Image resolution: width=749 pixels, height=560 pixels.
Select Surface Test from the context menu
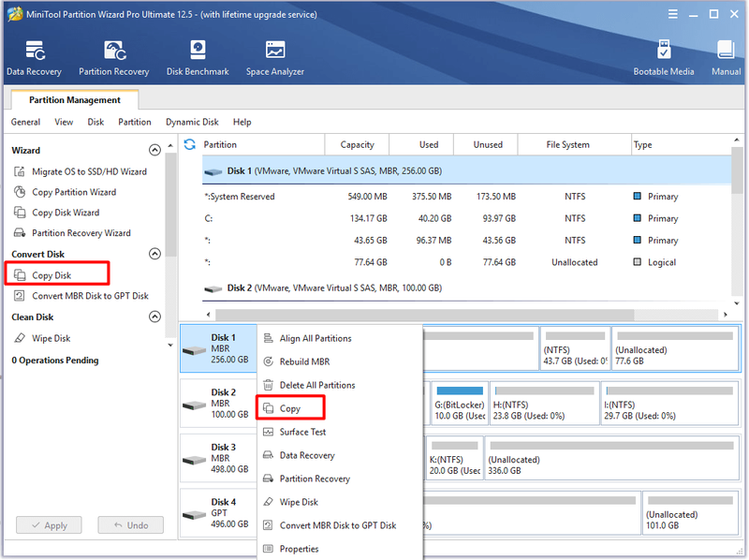[x=302, y=432]
